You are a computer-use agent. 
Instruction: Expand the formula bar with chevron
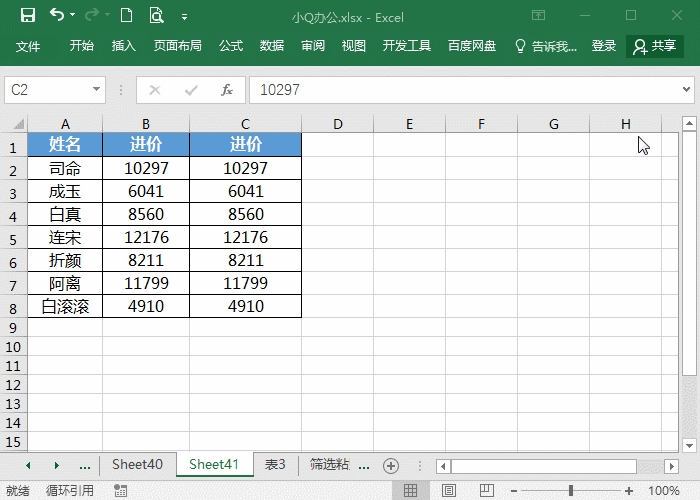pos(687,90)
